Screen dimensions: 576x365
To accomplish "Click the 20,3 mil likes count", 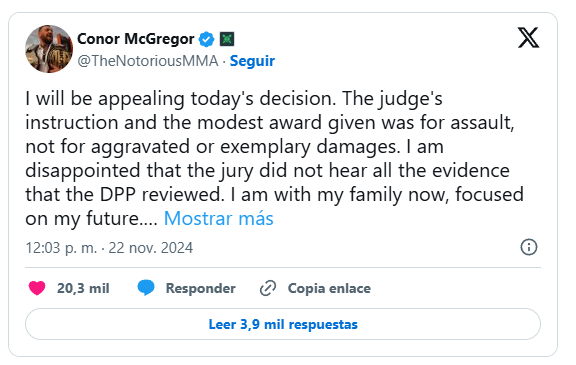I will tap(83, 288).
